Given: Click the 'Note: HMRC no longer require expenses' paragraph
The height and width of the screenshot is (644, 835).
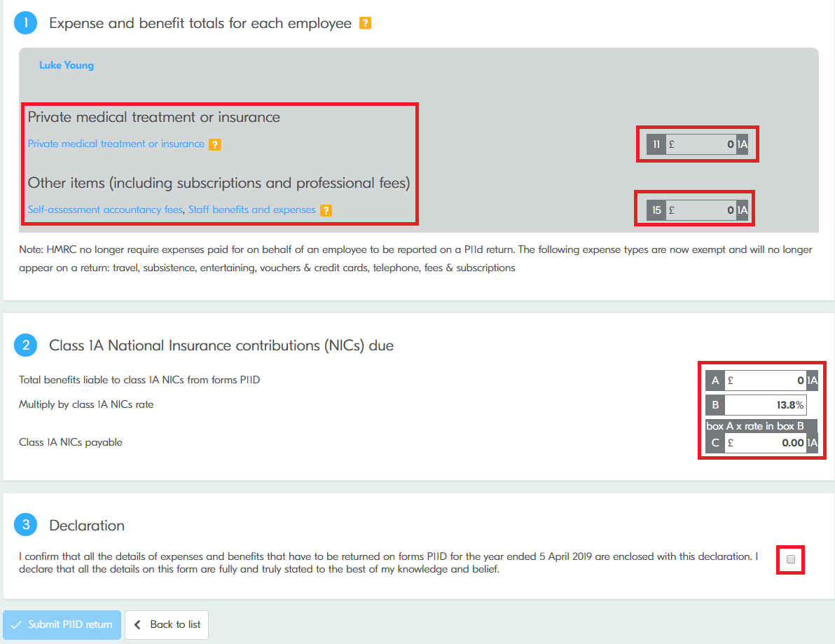Looking at the screenshot, I should click(415, 259).
